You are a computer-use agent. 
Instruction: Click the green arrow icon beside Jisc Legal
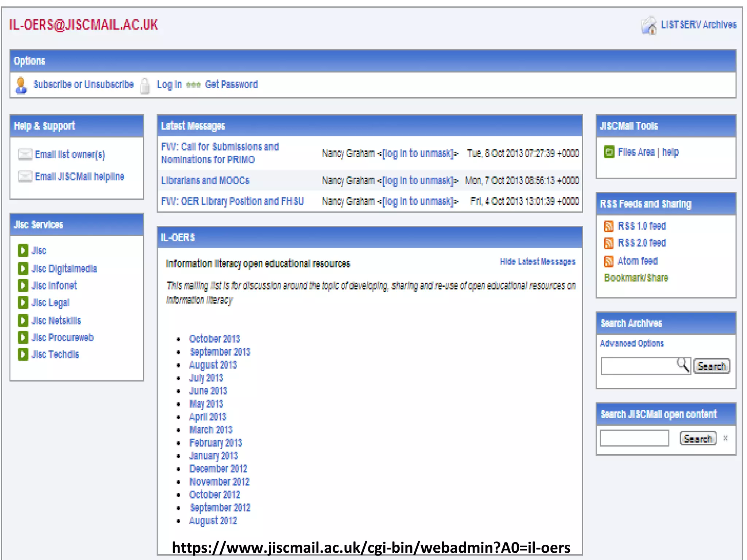(23, 303)
